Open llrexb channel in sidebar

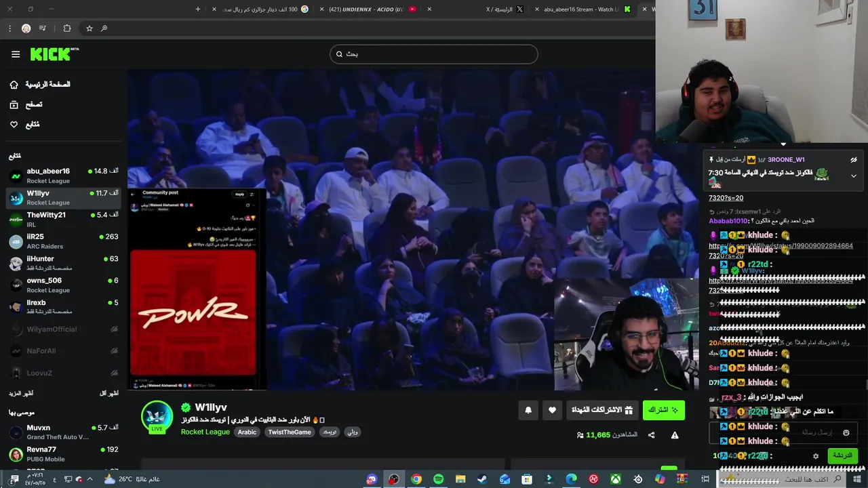64,307
